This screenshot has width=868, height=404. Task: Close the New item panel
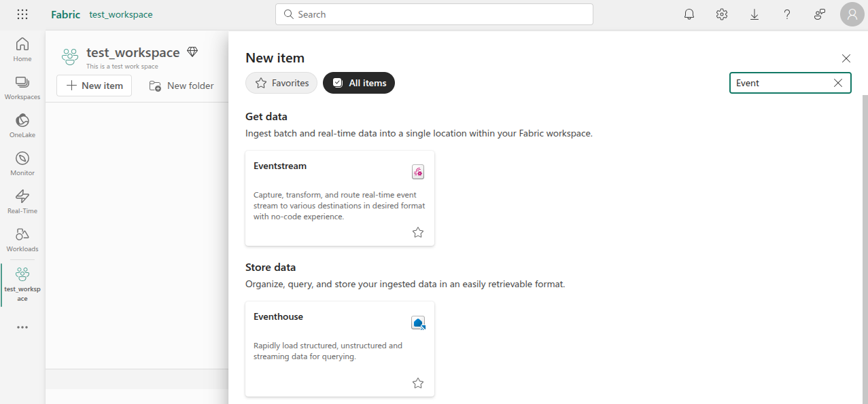point(846,58)
